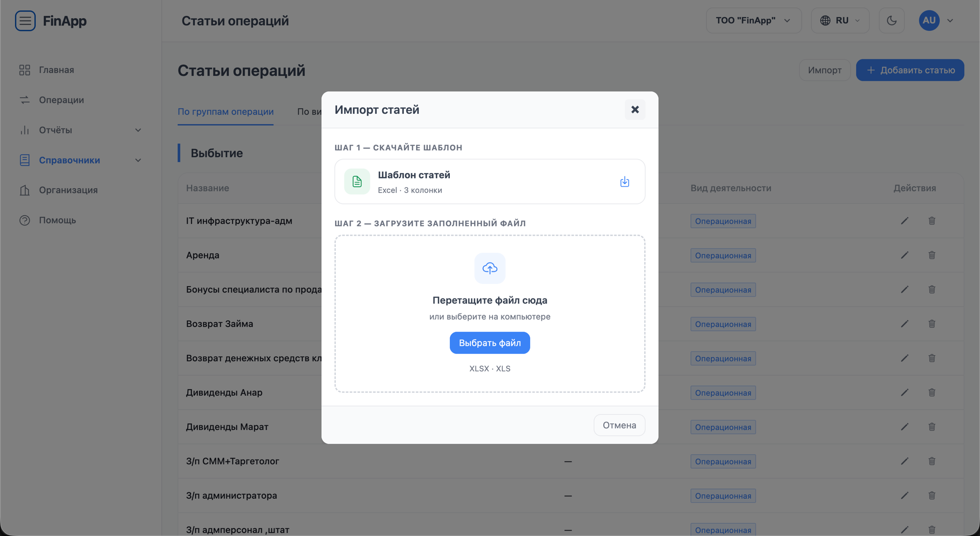Delete the Бонусы специалиста row
Image resolution: width=980 pixels, height=536 pixels.
click(x=931, y=290)
